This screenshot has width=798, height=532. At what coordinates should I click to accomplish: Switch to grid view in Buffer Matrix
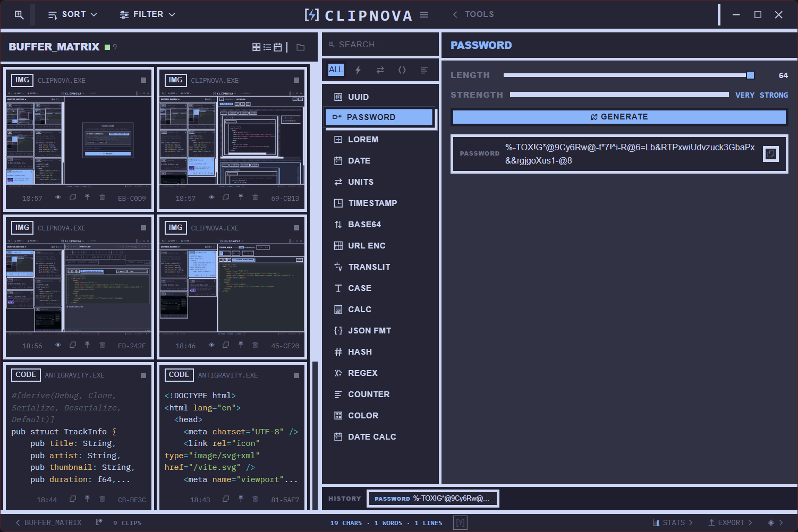tap(256, 47)
